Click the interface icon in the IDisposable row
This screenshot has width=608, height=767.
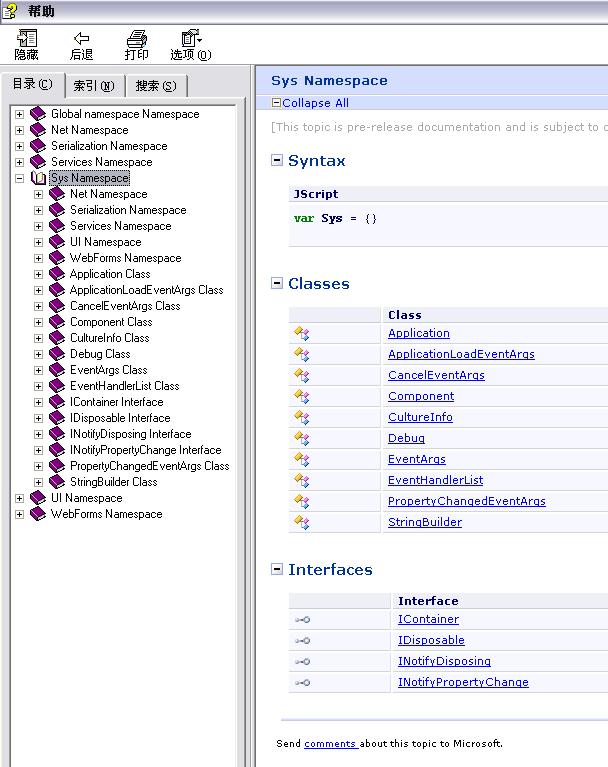[x=302, y=641]
